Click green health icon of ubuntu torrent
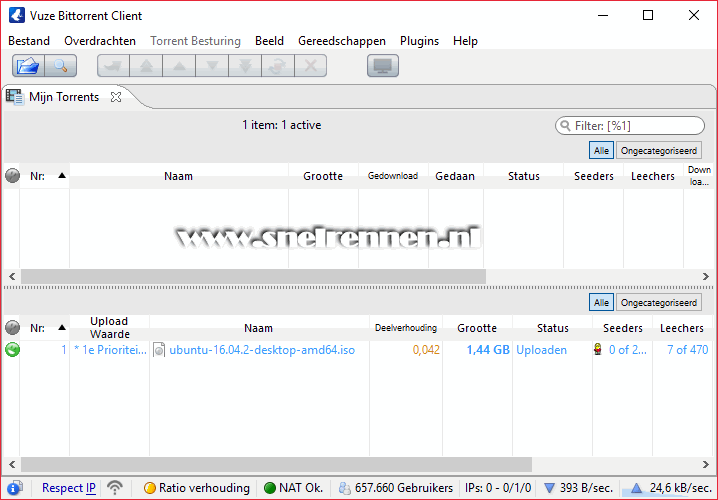Viewport: 718px width, 500px height. click(x=12, y=350)
